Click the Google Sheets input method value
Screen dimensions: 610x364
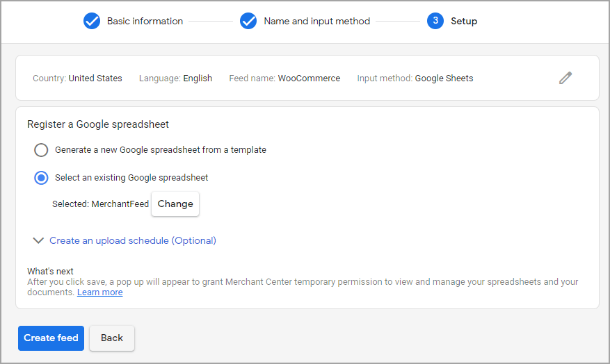[444, 78]
